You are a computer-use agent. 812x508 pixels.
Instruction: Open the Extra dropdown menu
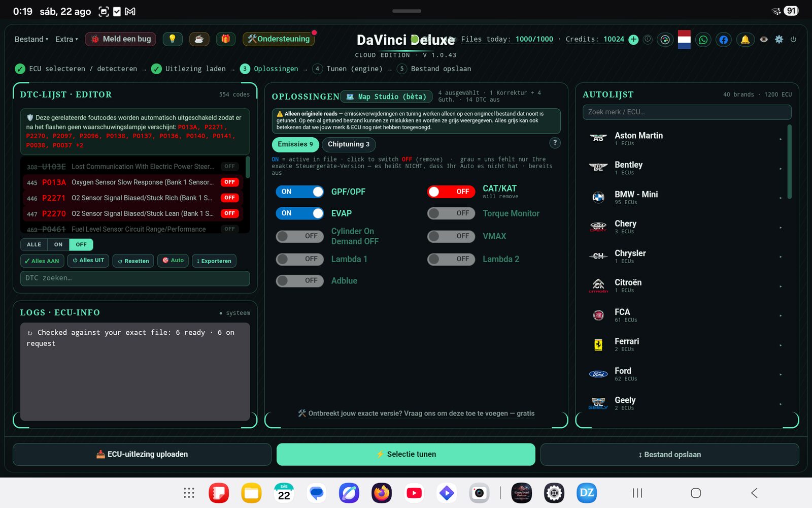pyautogui.click(x=66, y=39)
